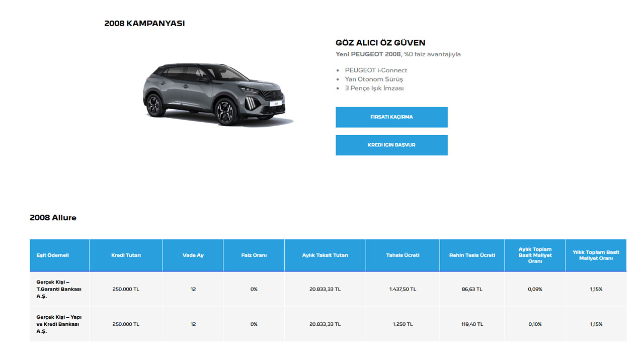The width and height of the screenshot is (644, 362).
Task: Click the 2008 Allure section heading
Action: pyautogui.click(x=53, y=218)
